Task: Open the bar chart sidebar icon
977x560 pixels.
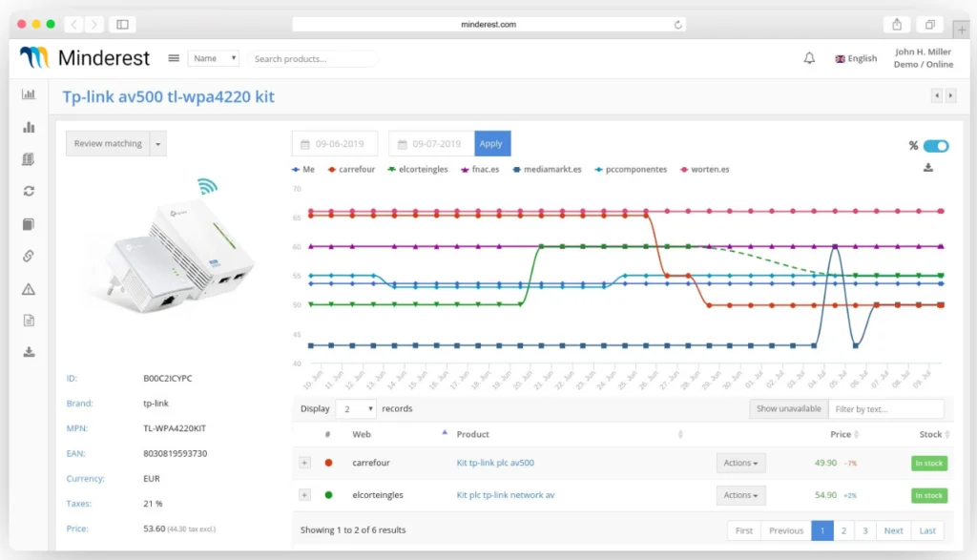Action: [x=29, y=127]
